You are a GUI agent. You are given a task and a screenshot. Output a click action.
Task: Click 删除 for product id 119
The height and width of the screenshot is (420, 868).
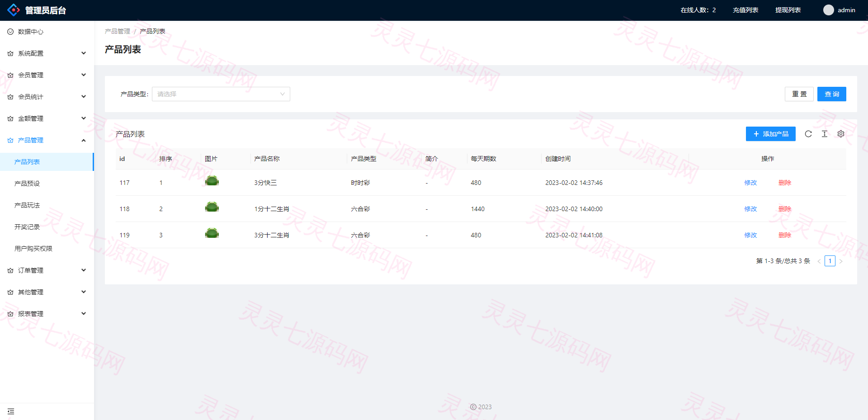click(x=785, y=235)
